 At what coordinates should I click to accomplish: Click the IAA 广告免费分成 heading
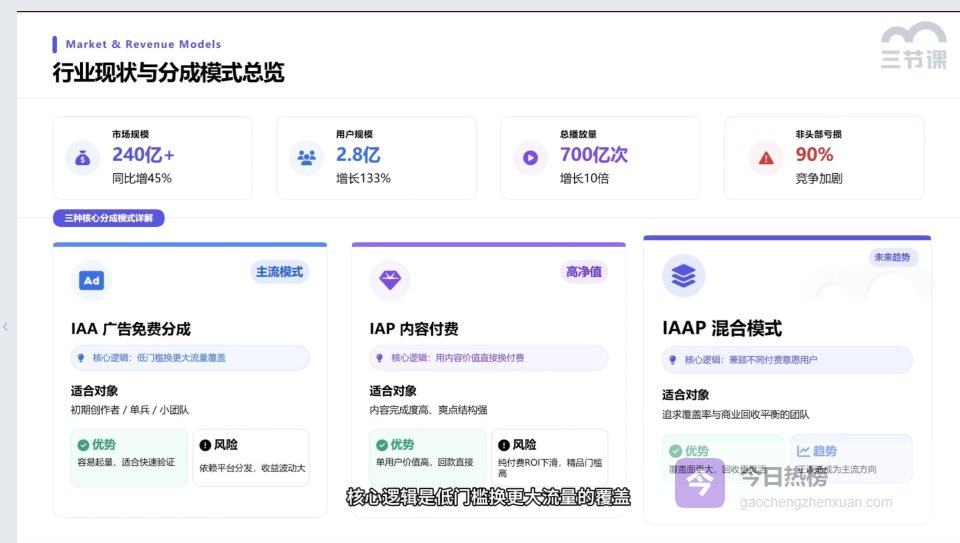click(x=130, y=329)
